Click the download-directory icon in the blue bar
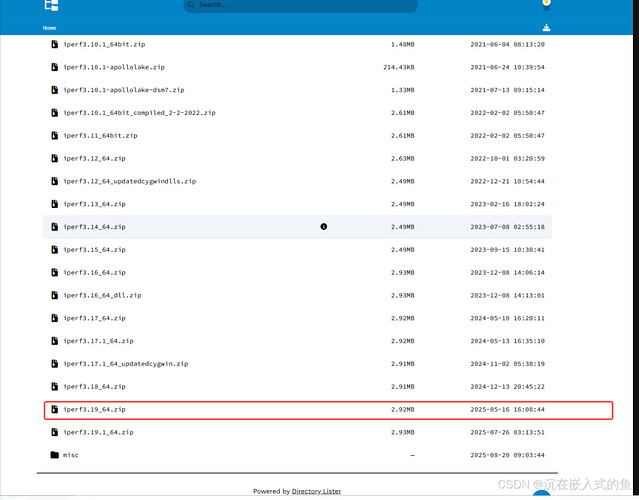Screen dimensions: 639x500 coord(546,28)
